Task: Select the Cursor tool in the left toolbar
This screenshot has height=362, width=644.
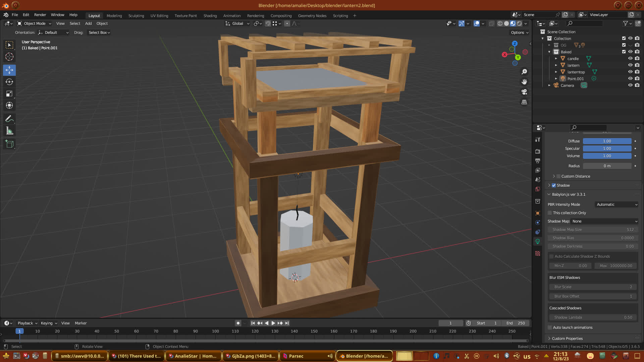Action: pyautogui.click(x=9, y=57)
